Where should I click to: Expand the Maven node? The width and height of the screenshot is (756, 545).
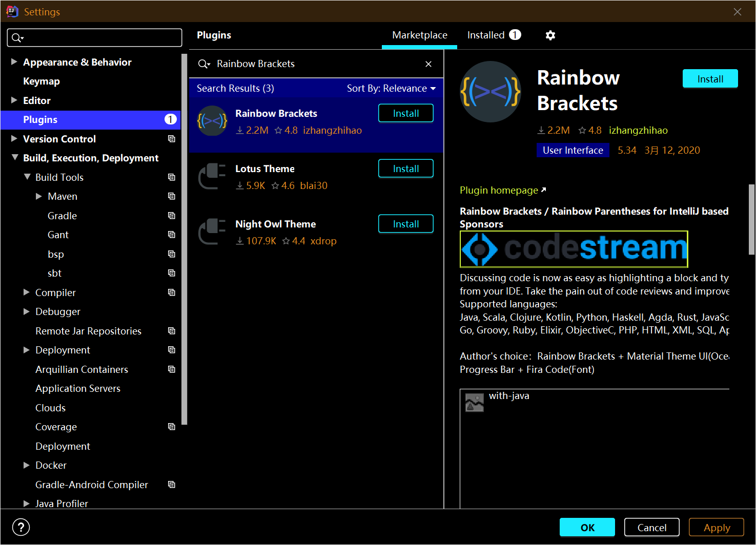[x=39, y=196]
